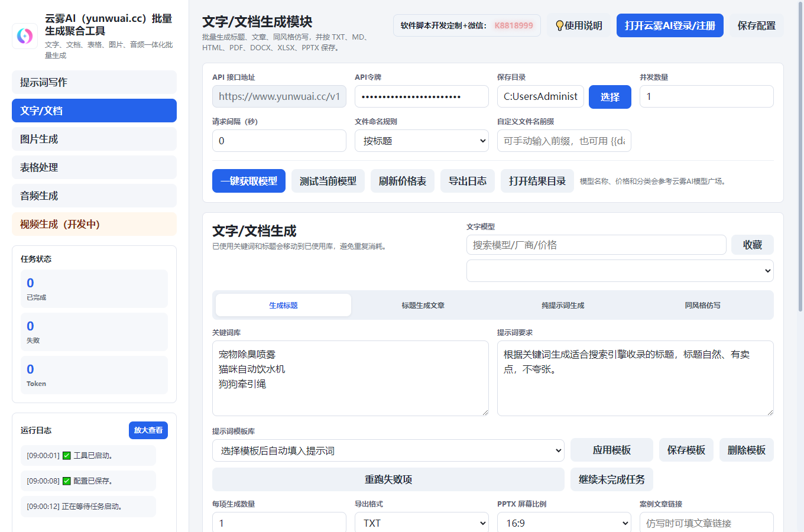Click 继续未完成任务 button
Image resolution: width=804 pixels, height=532 pixels.
(x=612, y=479)
